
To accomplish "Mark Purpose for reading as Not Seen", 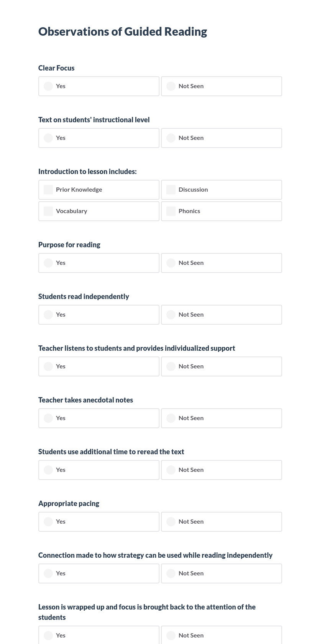I will tap(171, 263).
